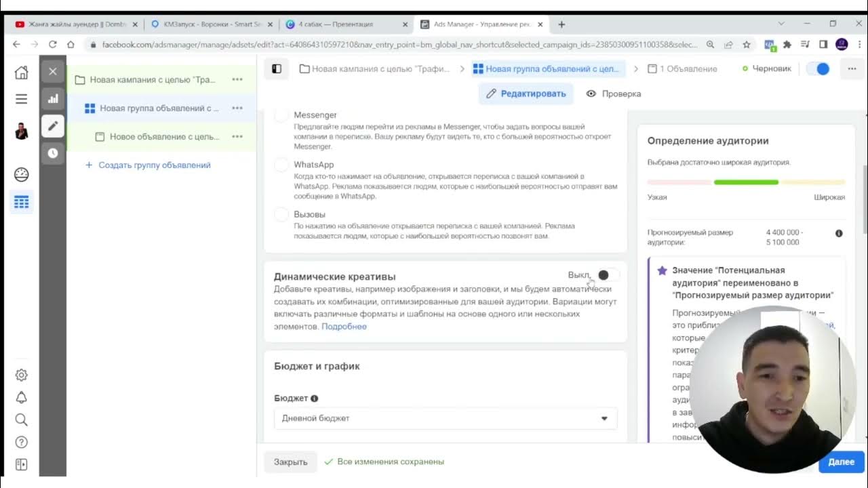Switch to Проверка tab
The image size is (868, 488).
pyautogui.click(x=614, y=94)
